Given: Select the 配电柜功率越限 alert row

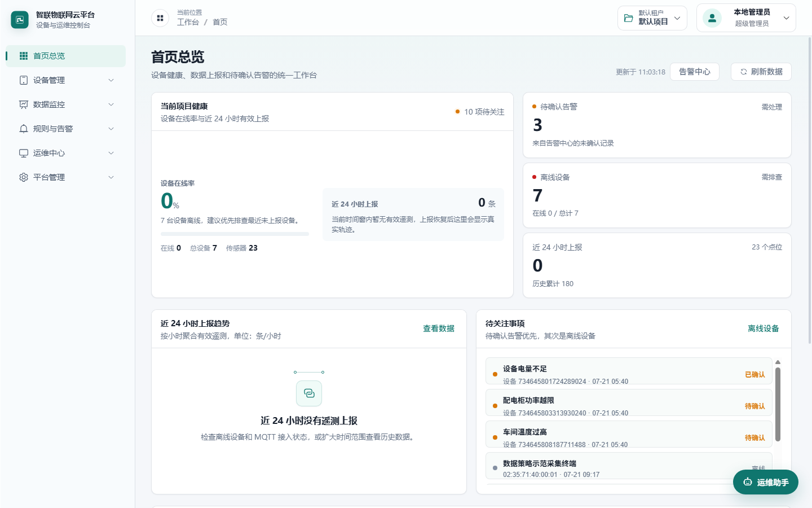Looking at the screenshot, I should click(x=629, y=403).
